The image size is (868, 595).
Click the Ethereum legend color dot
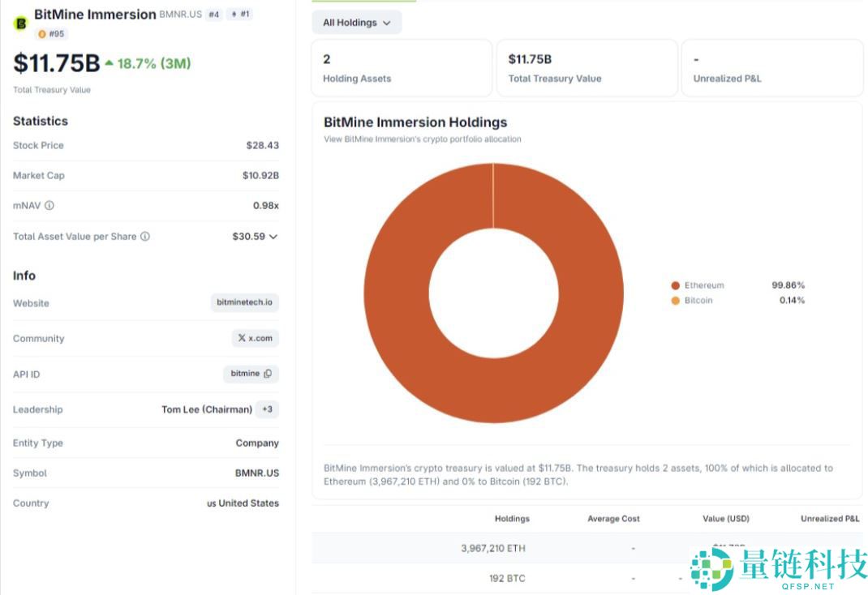[676, 285]
